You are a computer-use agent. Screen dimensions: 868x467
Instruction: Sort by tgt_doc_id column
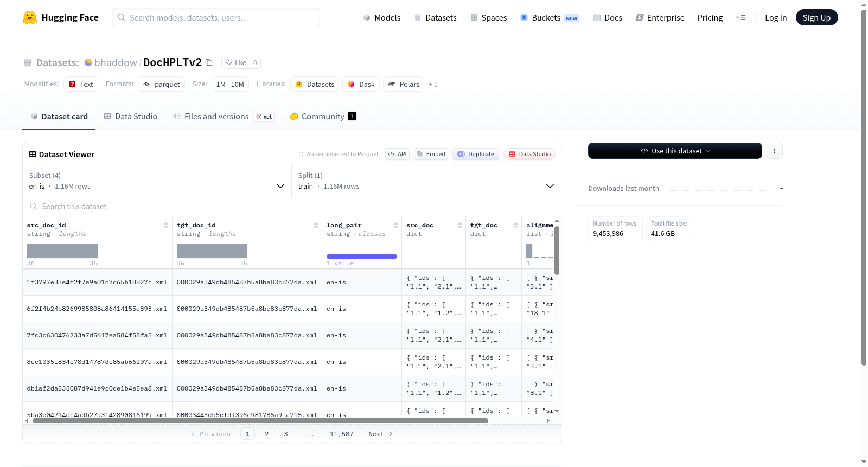click(316, 225)
